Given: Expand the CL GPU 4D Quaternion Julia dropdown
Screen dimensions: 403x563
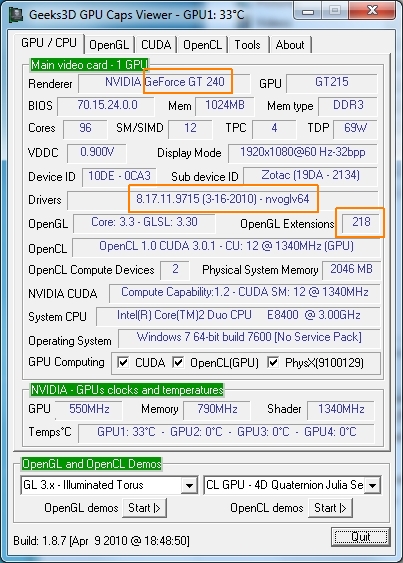Looking at the screenshot, I should (x=373, y=485).
